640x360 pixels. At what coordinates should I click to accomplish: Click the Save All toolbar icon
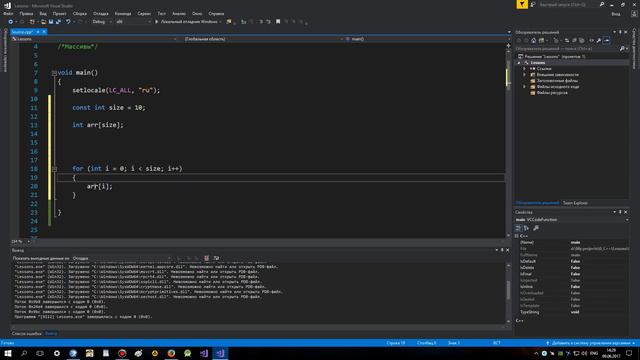[x=58, y=22]
